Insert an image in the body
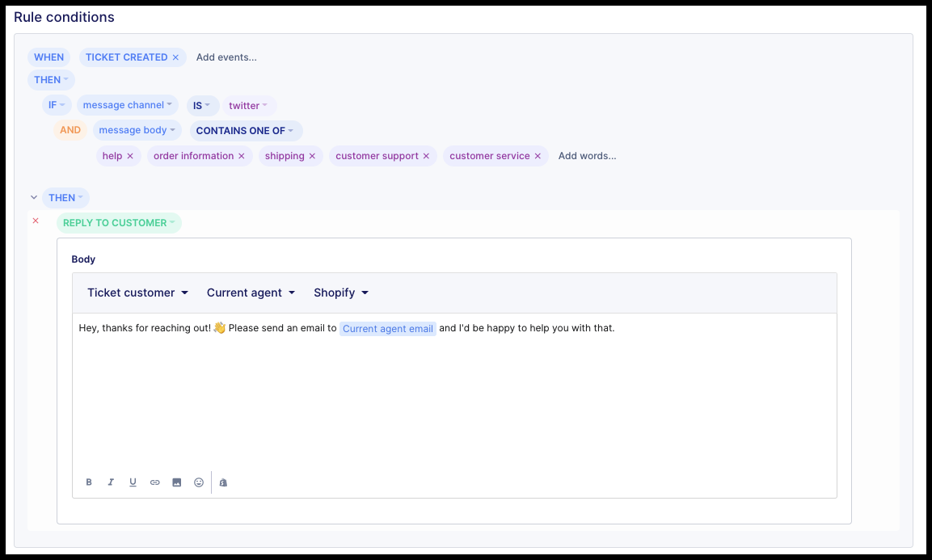 pyautogui.click(x=176, y=482)
